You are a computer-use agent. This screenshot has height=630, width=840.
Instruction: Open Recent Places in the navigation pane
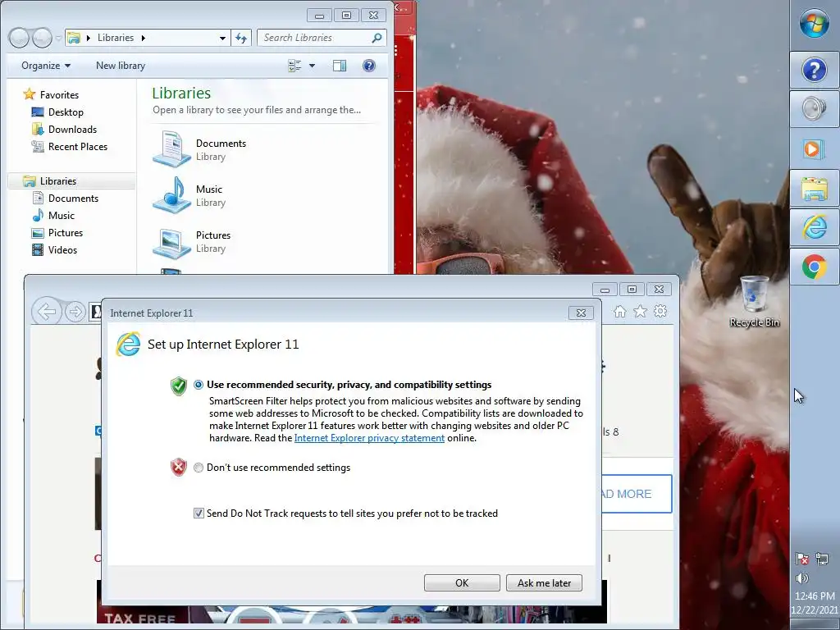(78, 147)
